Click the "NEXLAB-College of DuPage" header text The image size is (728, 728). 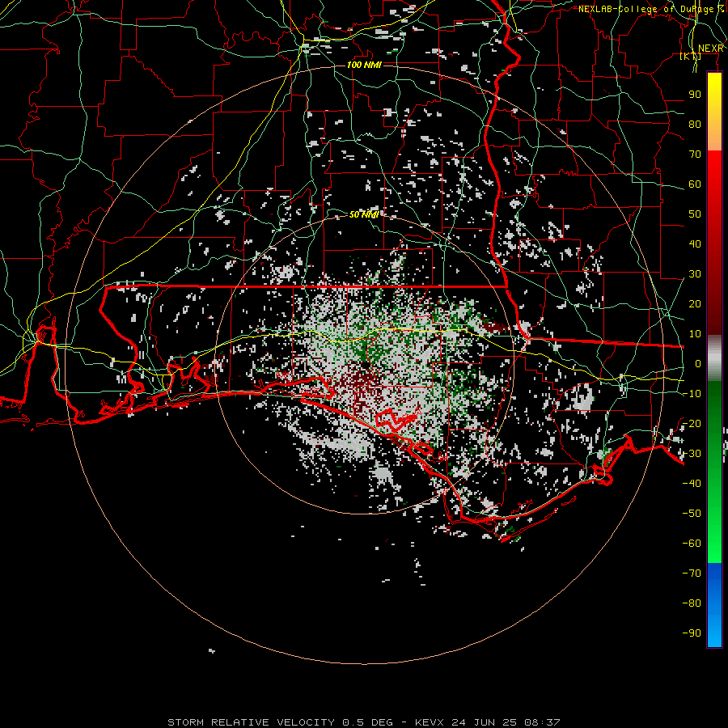[x=645, y=9]
